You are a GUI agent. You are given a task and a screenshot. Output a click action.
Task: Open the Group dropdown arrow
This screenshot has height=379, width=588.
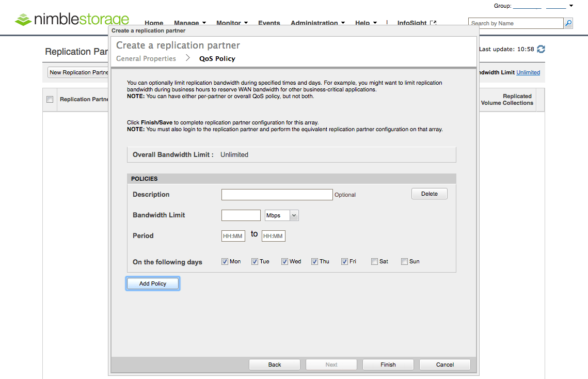(571, 6)
